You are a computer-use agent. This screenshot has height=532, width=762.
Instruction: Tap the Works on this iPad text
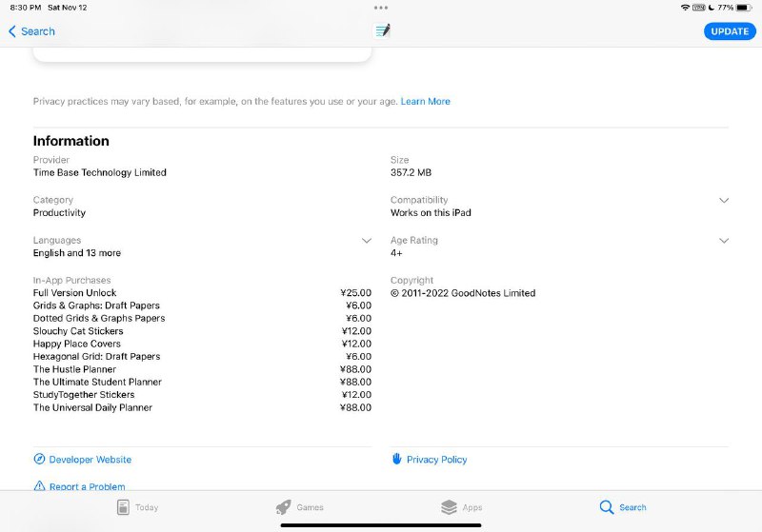(431, 212)
